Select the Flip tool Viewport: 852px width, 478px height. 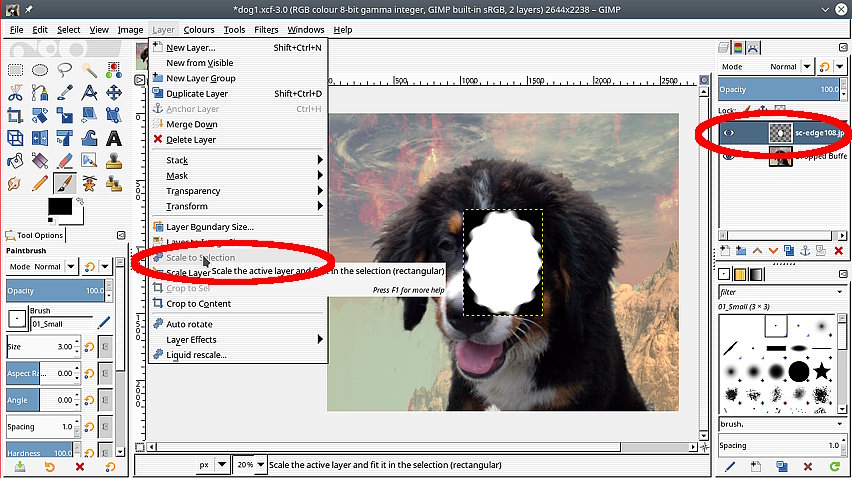point(40,139)
